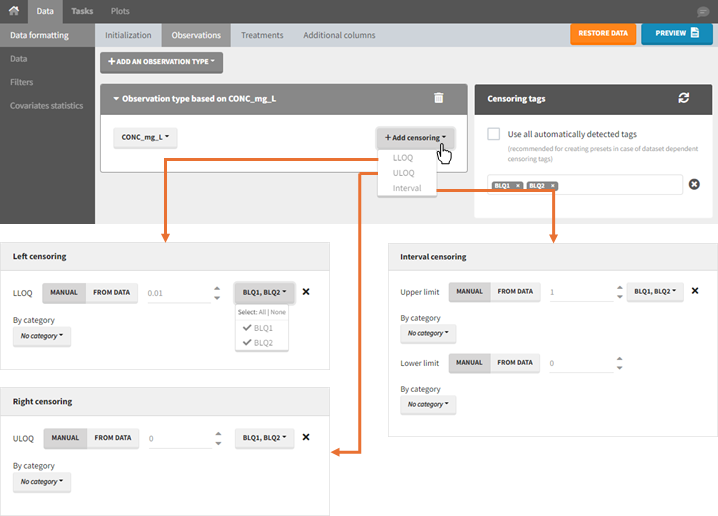Refresh censoring tags with reload icon
Screen dimensions: 718x516
coord(683,98)
